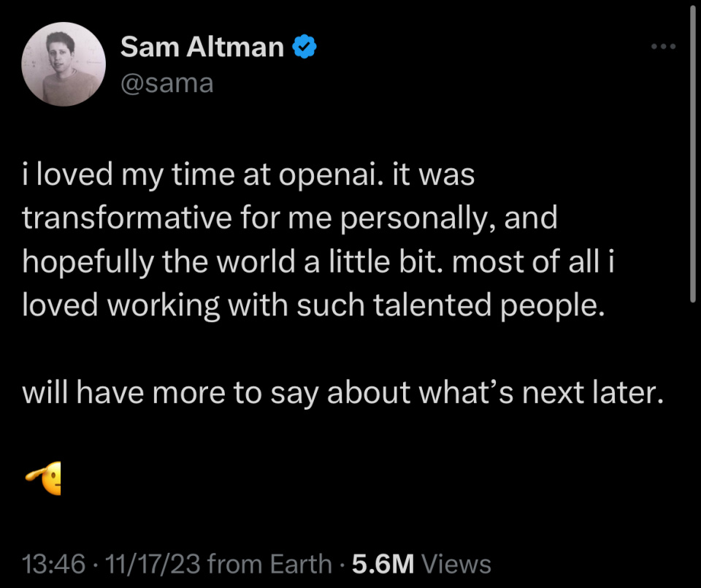Screen dimensions: 701x588
Task: Open the @sama handle link
Action: pos(167,83)
